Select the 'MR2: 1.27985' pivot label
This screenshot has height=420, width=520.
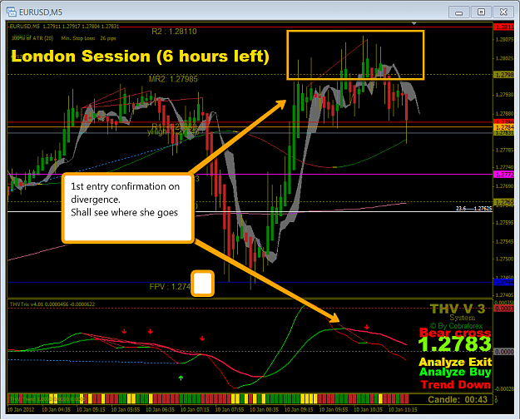(173, 79)
